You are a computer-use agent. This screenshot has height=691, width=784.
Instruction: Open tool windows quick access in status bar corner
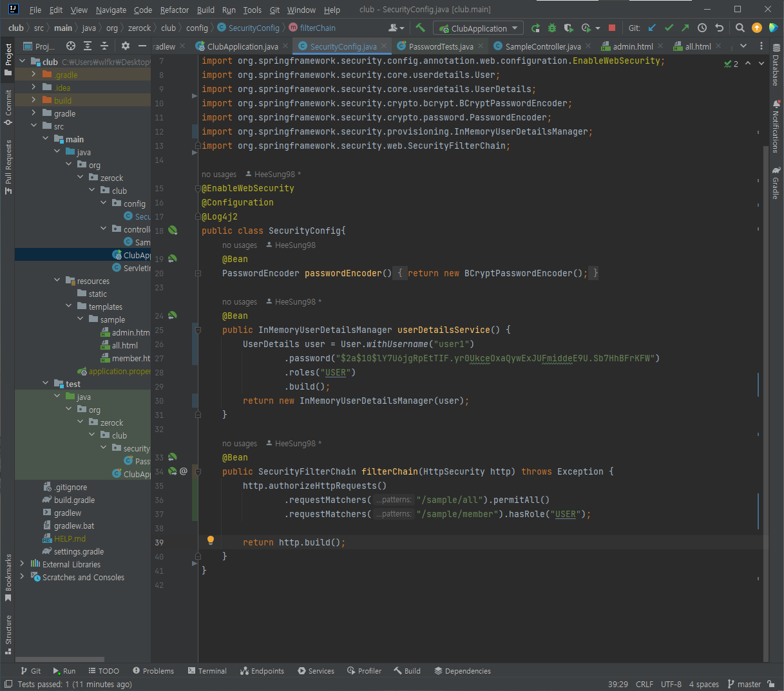point(8,684)
